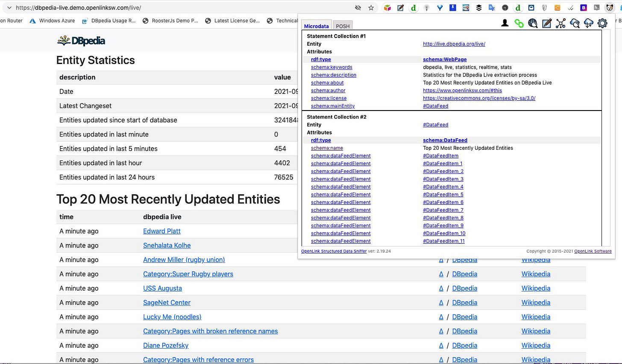Click the delta link in USS Augusta row
This screenshot has height=364, width=622.
pos(441,288)
